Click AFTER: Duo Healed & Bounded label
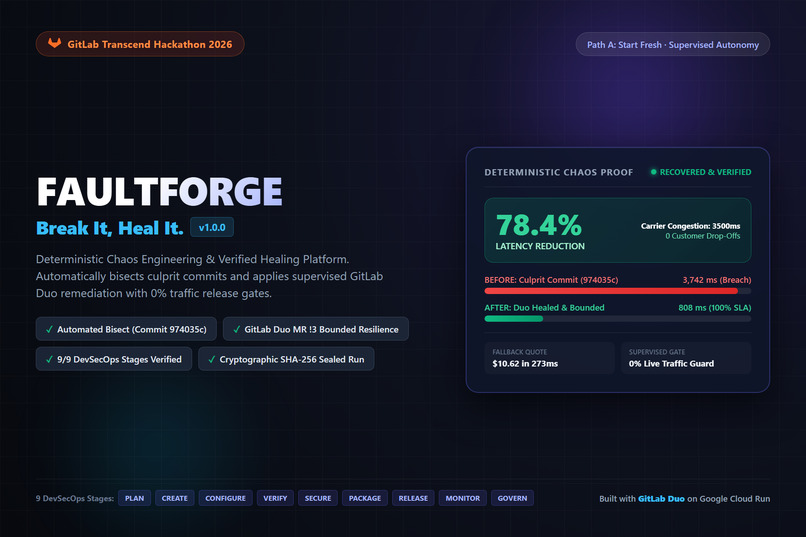 point(544,308)
